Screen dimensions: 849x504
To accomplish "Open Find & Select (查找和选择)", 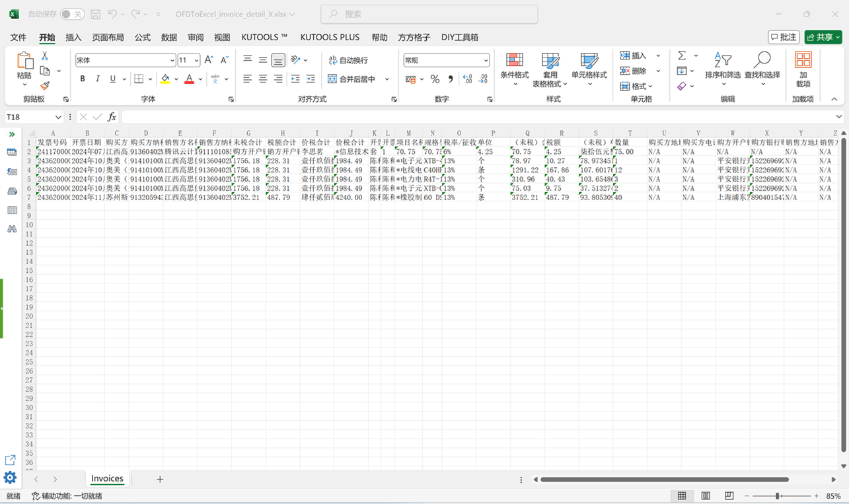I will [762, 69].
